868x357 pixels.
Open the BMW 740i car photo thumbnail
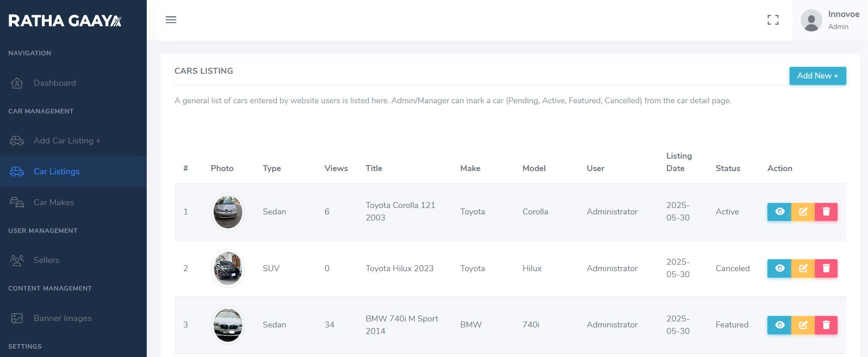coord(227,325)
